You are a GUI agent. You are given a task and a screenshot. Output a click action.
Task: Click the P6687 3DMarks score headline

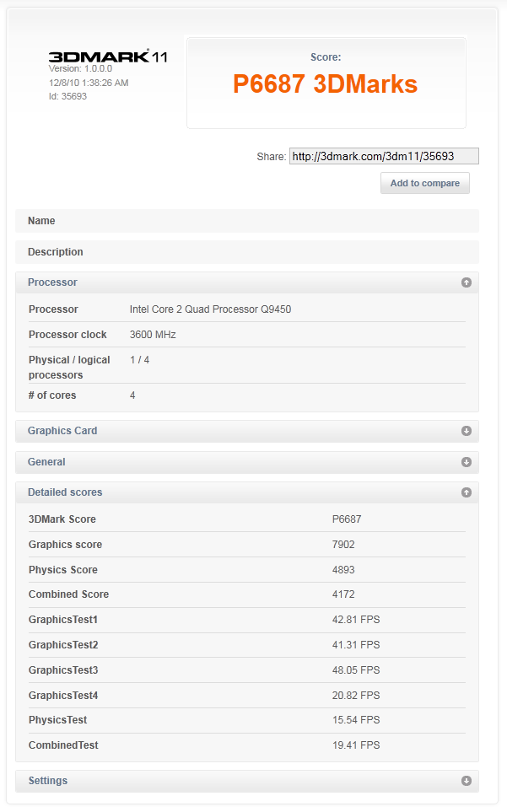click(x=326, y=83)
